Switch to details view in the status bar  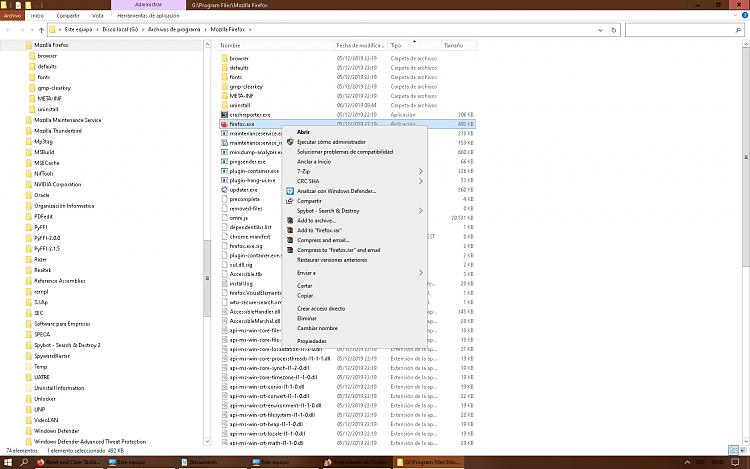click(733, 450)
